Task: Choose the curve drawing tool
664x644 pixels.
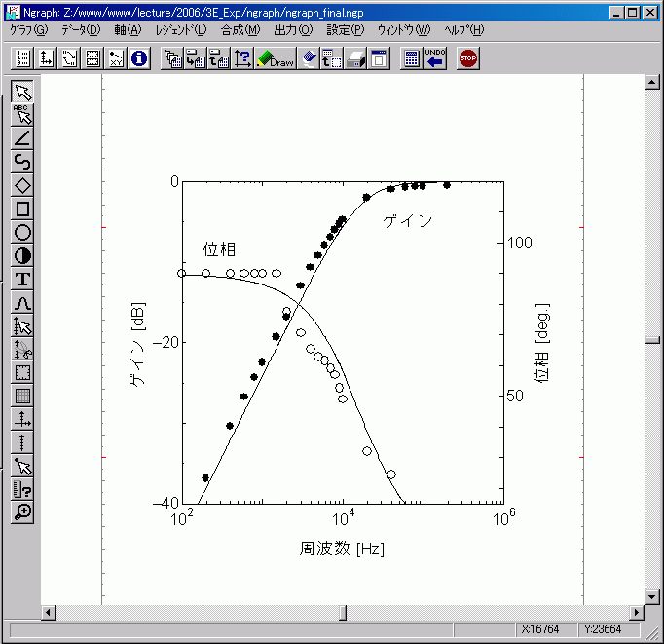Action: 23,162
